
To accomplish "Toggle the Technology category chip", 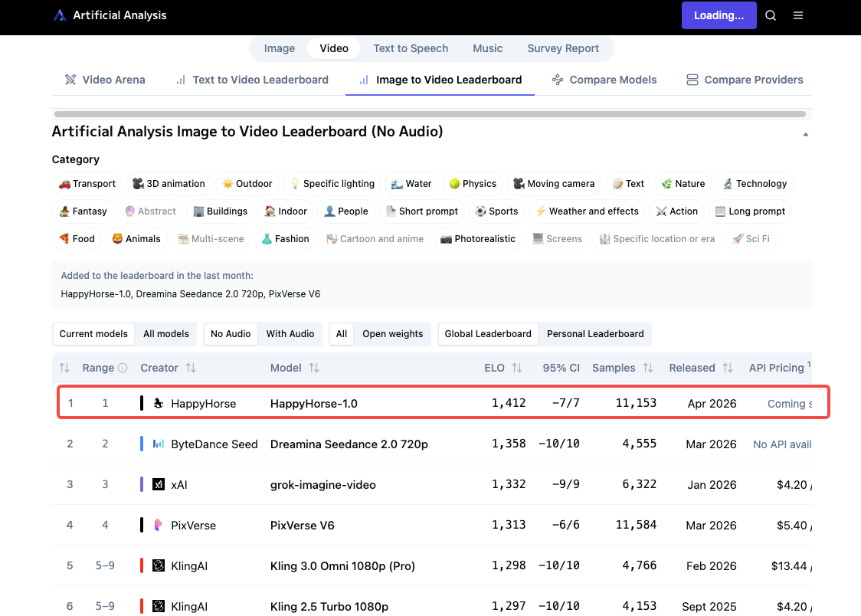I will 755,184.
